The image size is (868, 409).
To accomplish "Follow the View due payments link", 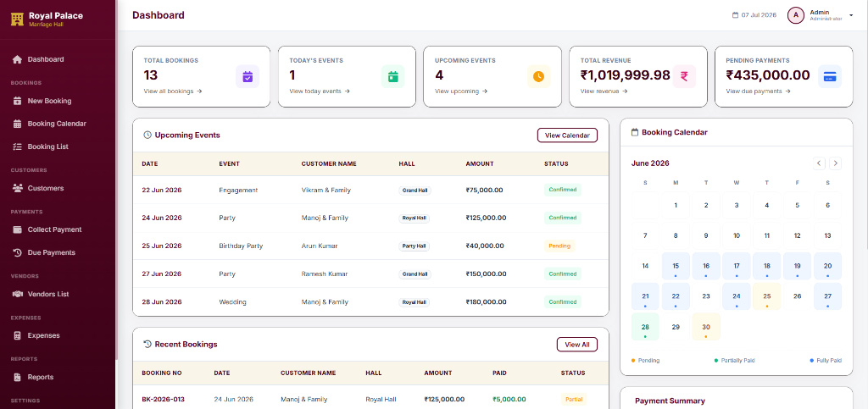I will (x=758, y=91).
